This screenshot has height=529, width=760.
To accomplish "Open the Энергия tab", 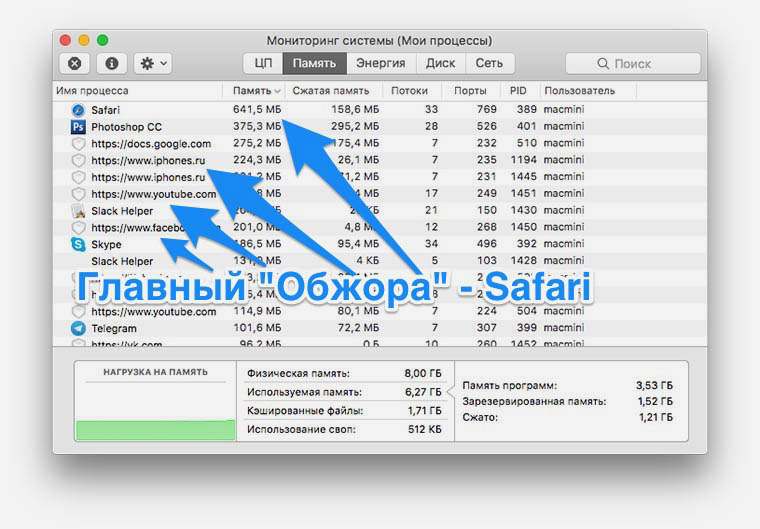I will point(381,64).
